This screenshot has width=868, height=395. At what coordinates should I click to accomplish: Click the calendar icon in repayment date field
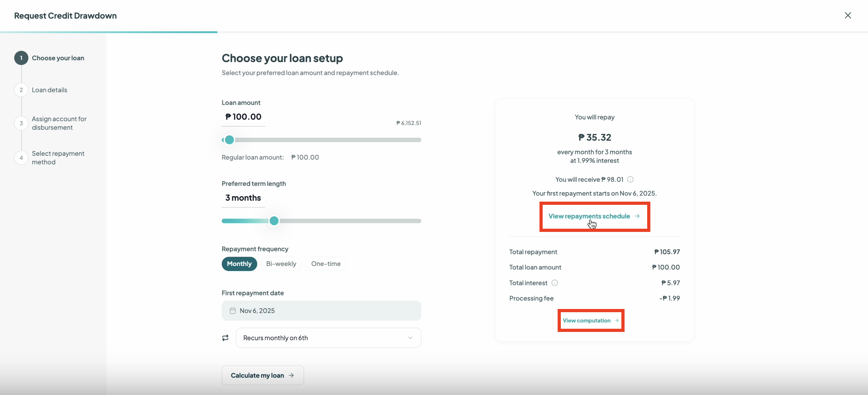coord(233,311)
